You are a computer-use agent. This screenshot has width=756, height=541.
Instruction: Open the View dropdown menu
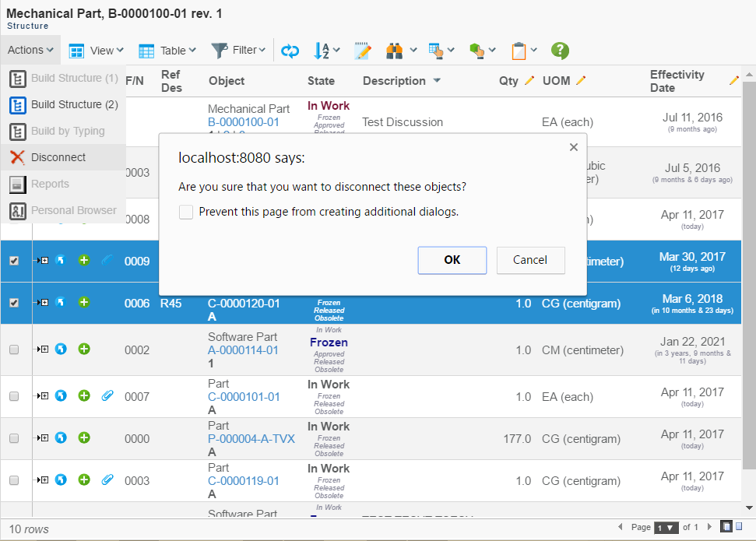tap(97, 51)
